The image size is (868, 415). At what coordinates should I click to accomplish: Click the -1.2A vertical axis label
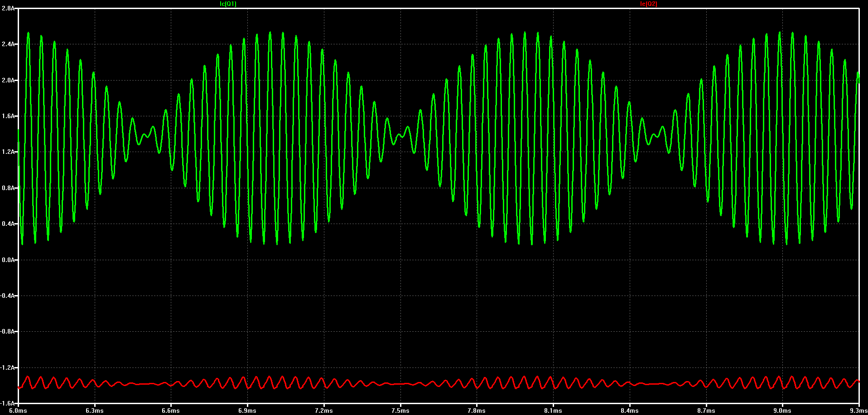click(8, 367)
